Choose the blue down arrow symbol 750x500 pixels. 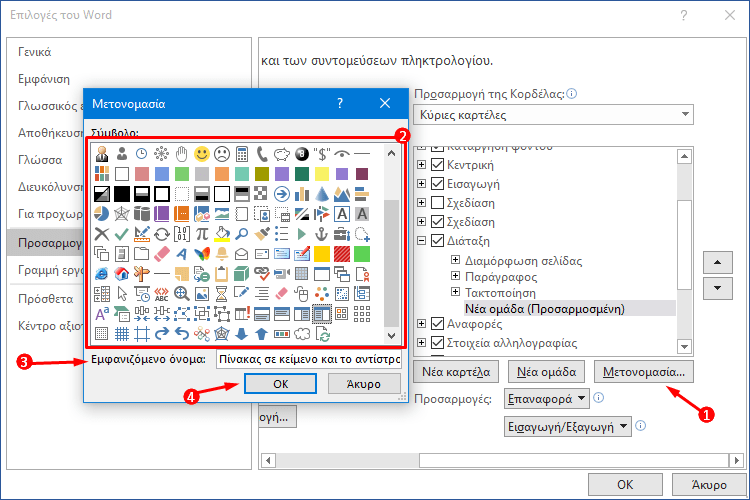(242, 334)
